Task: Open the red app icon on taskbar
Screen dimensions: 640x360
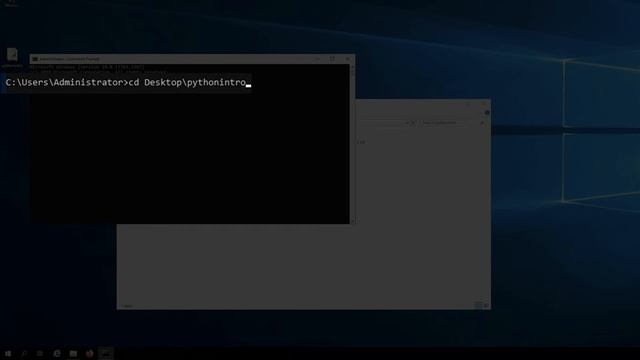Action: 89,353
